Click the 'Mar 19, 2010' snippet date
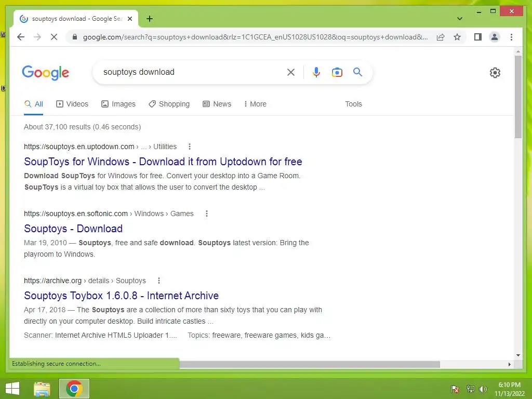 pos(45,243)
